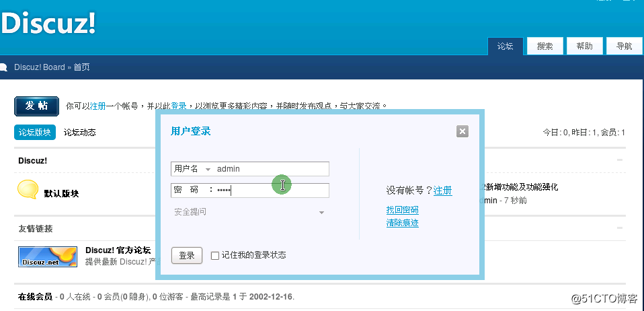
Task: Collapse the Discuz! category section
Action: pos(620,160)
